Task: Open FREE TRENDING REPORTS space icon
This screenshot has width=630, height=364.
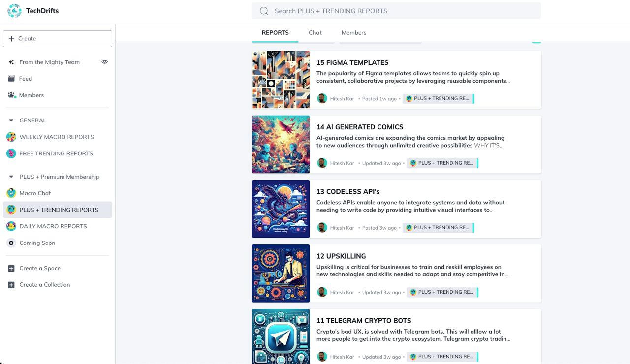Action: [x=11, y=153]
